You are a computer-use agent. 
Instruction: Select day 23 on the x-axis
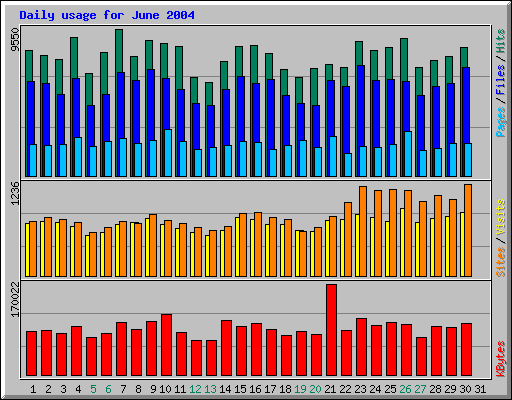coord(360,389)
